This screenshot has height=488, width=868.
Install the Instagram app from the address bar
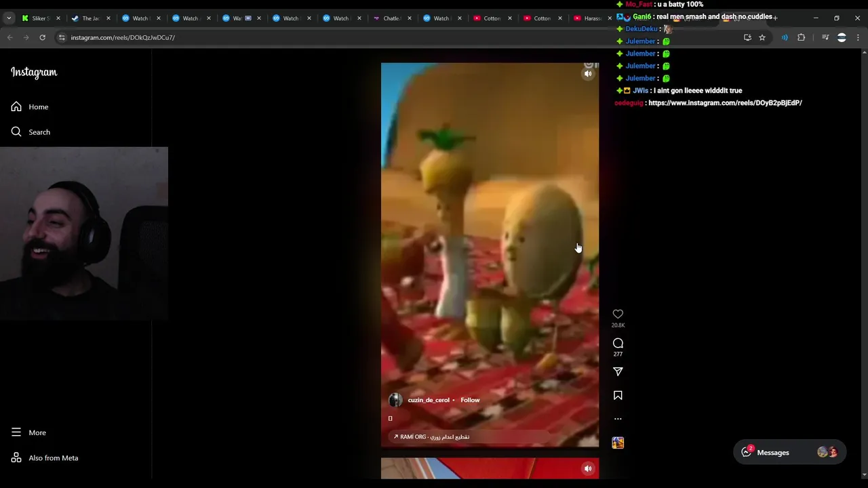pyautogui.click(x=747, y=37)
